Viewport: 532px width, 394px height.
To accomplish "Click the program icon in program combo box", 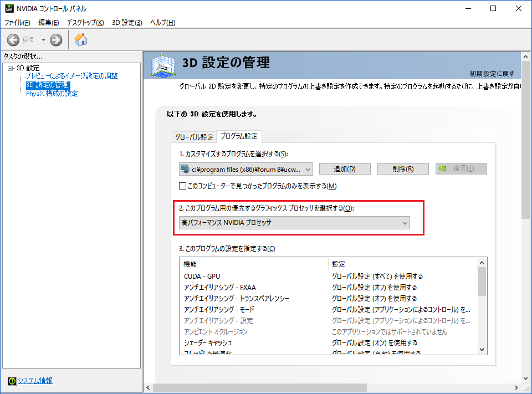I will [x=185, y=169].
